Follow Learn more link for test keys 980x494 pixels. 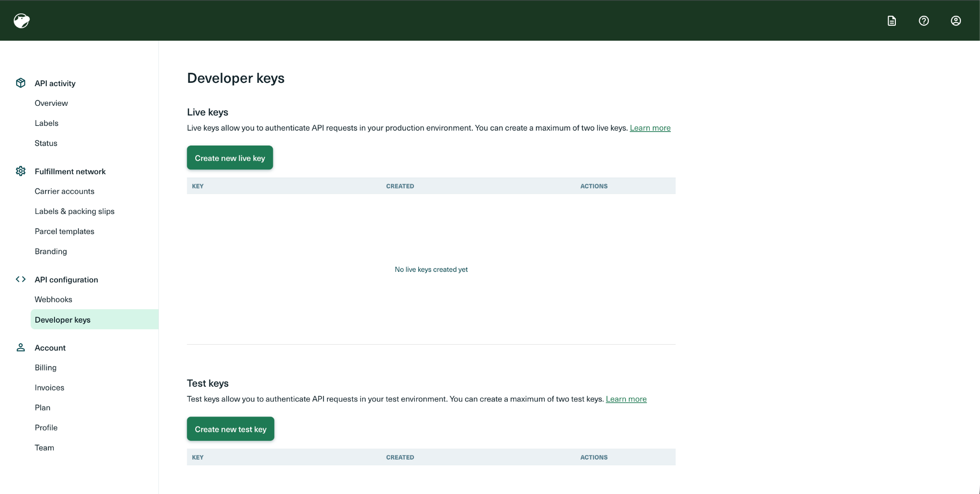(626, 399)
